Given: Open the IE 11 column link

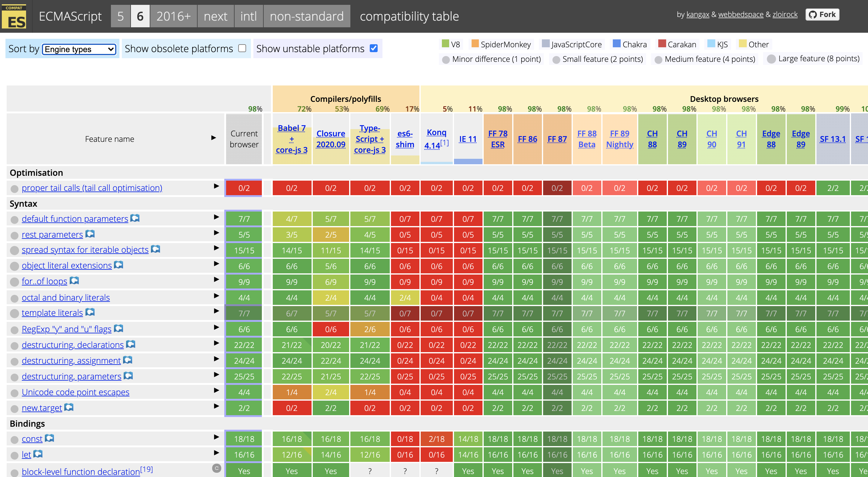Looking at the screenshot, I should tap(468, 139).
